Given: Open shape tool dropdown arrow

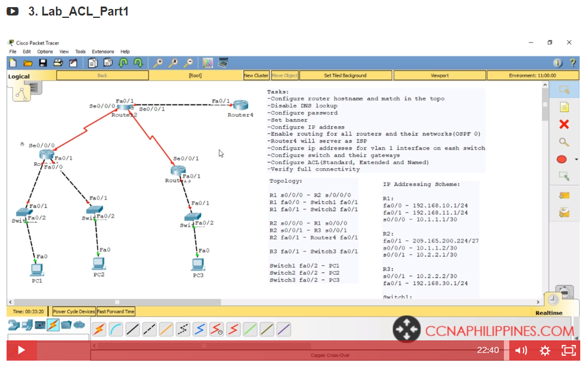Looking at the screenshot, I should [x=577, y=159].
